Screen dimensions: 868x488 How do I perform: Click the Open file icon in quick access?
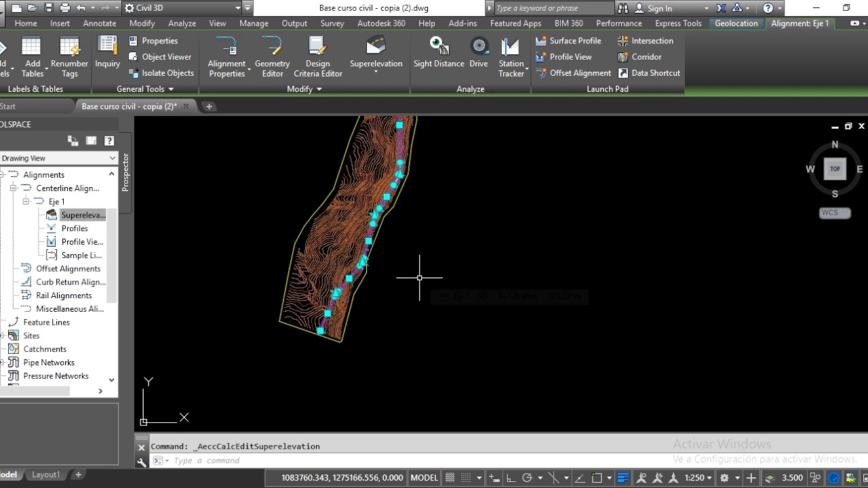[x=33, y=8]
